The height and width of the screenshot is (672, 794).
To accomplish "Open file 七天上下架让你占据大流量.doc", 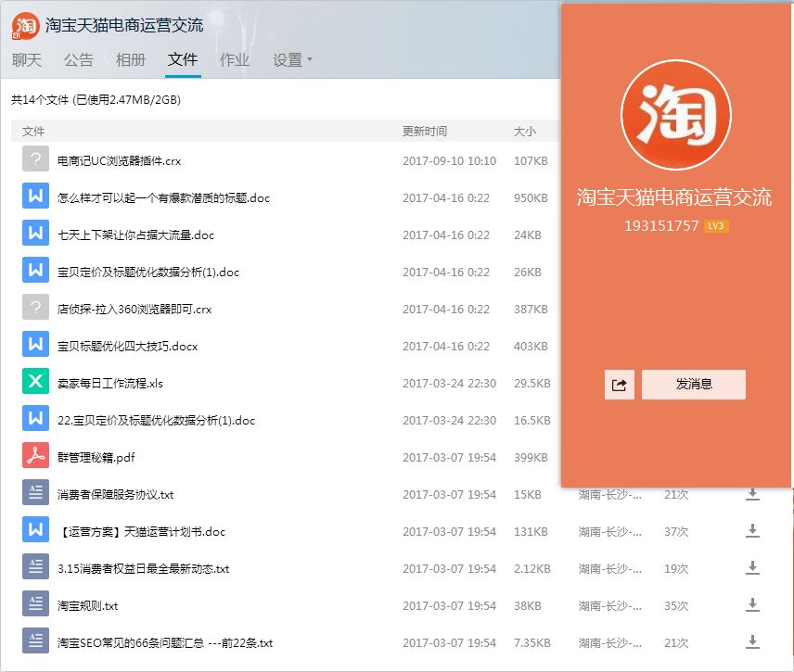I will [135, 235].
